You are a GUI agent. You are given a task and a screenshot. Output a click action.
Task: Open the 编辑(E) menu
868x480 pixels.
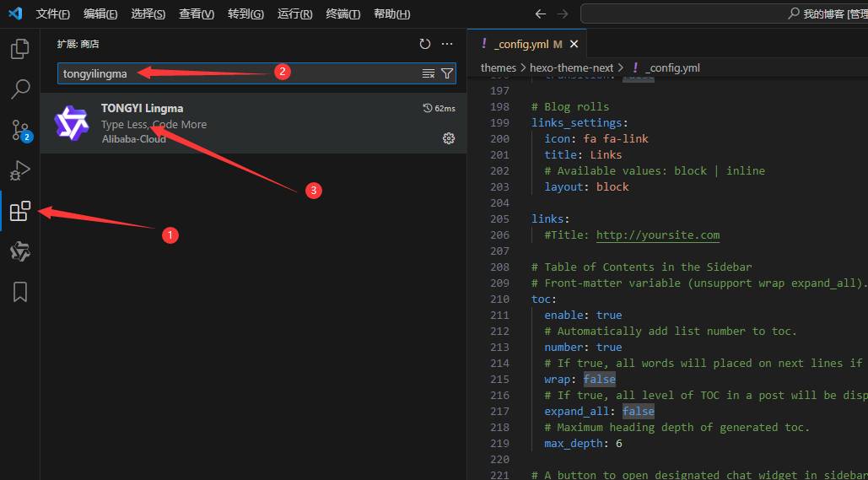coord(100,13)
